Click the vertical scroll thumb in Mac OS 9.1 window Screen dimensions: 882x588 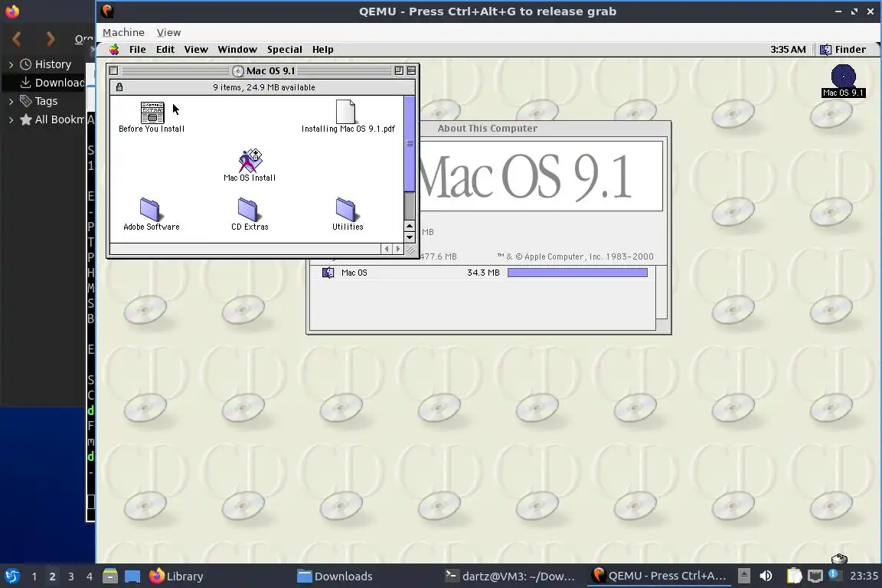410,143
